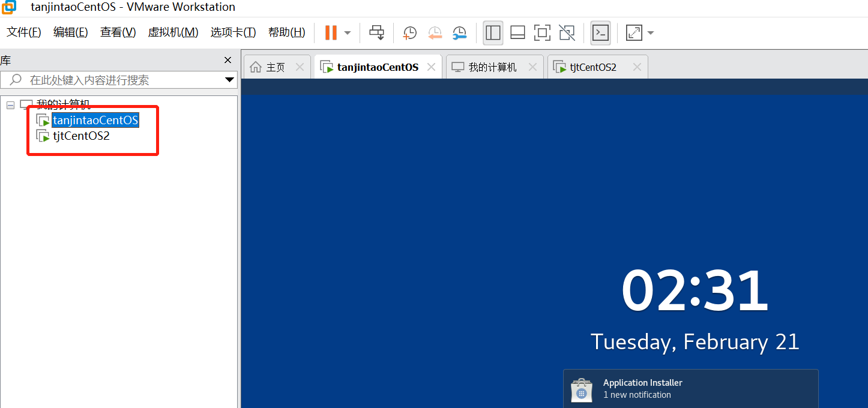The height and width of the screenshot is (408, 868).
Task: Click the monitor icon on 我的计算机 tab
Action: point(458,67)
